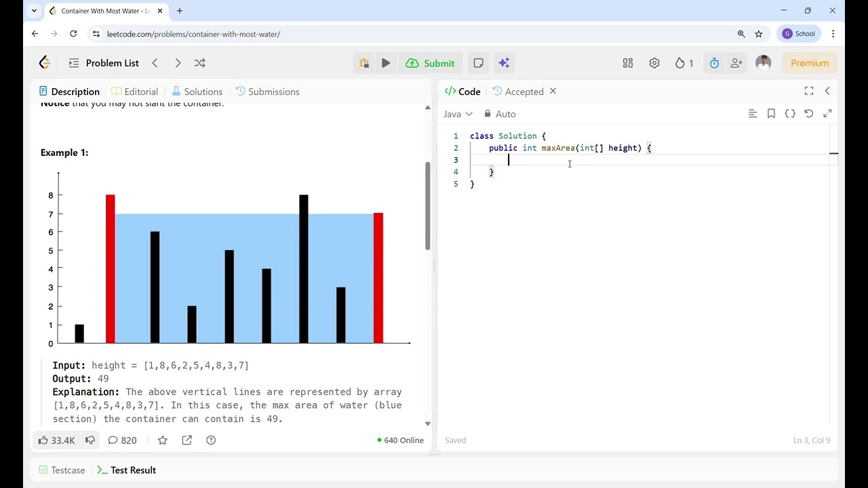Toggle the Auto lock setting
The height and width of the screenshot is (488, 868).
[x=500, y=114]
